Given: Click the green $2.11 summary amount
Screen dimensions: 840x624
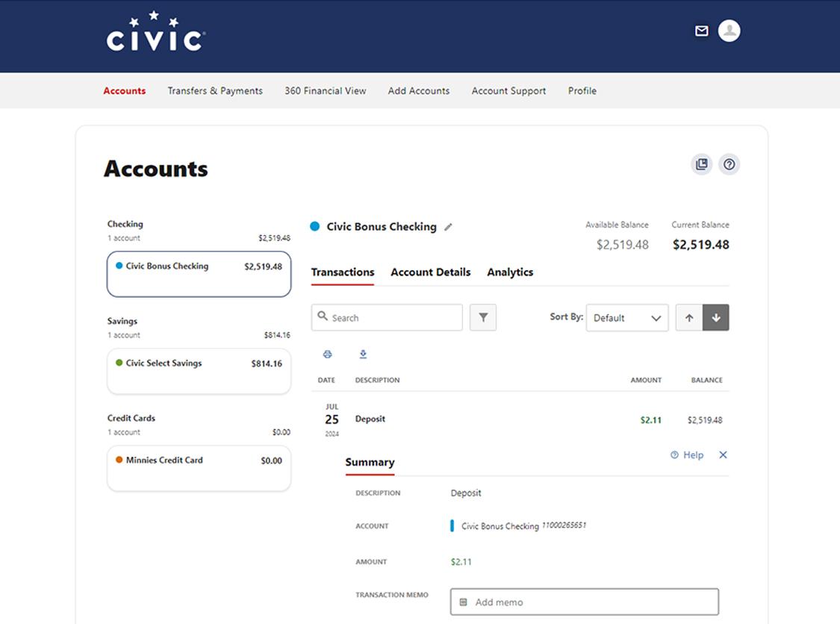Looking at the screenshot, I should pyautogui.click(x=461, y=562).
